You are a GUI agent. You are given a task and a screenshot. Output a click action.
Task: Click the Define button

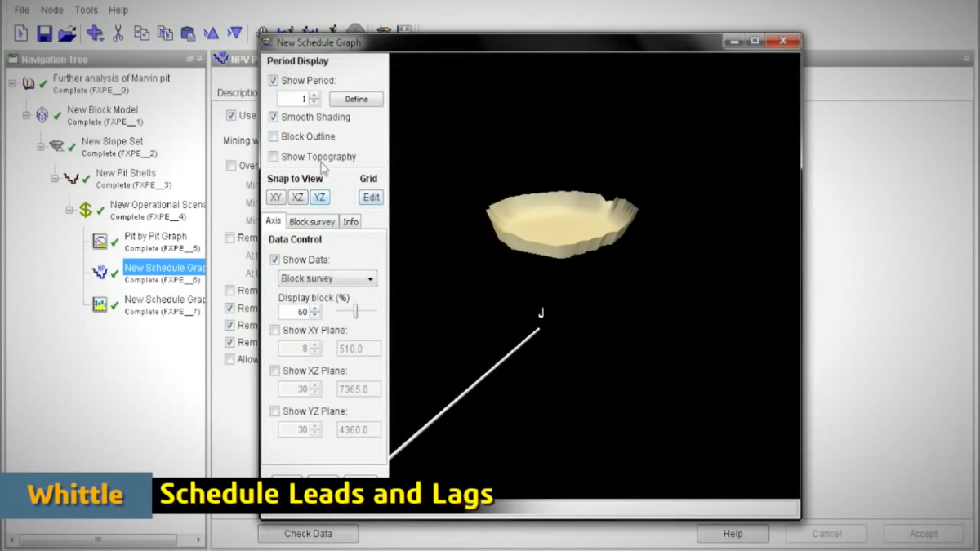point(356,99)
